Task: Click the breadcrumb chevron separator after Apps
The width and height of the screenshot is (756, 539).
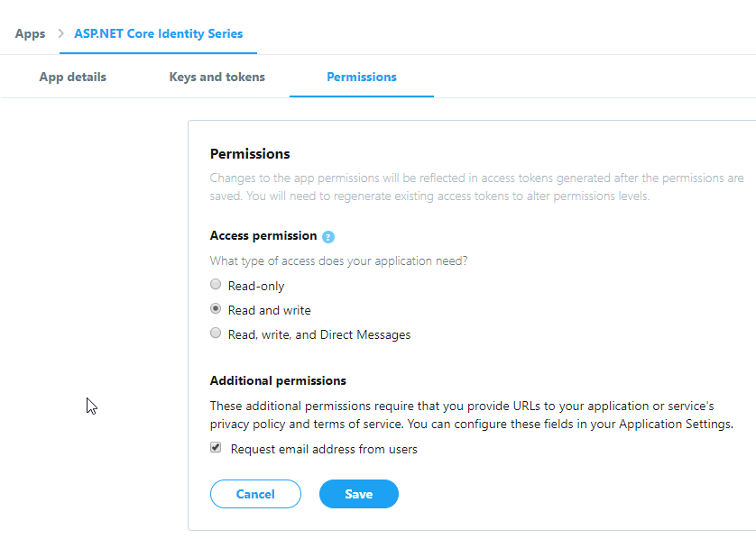Action: [x=60, y=34]
